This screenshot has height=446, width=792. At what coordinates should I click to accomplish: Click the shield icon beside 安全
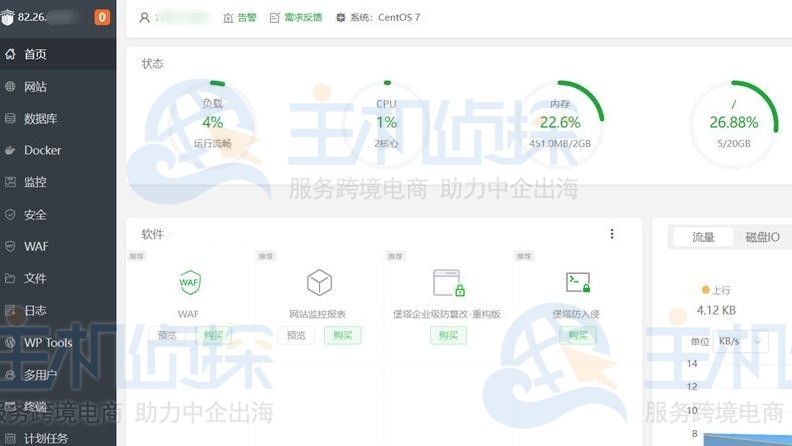[x=10, y=215]
